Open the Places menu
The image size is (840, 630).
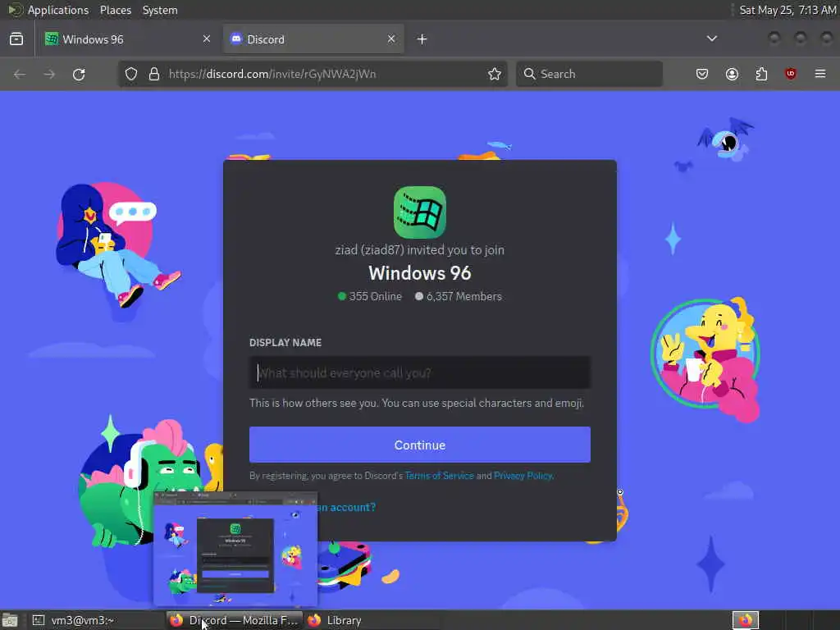115,10
